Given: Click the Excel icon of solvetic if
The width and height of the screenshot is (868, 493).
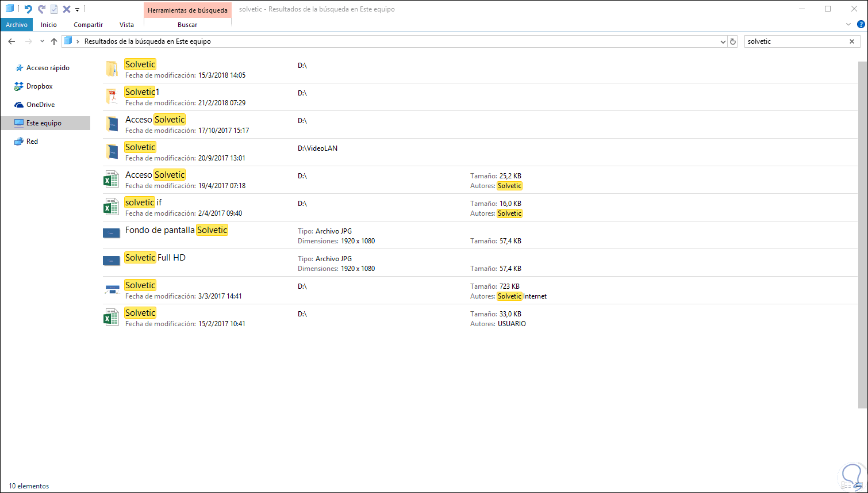Looking at the screenshot, I should pyautogui.click(x=111, y=207).
